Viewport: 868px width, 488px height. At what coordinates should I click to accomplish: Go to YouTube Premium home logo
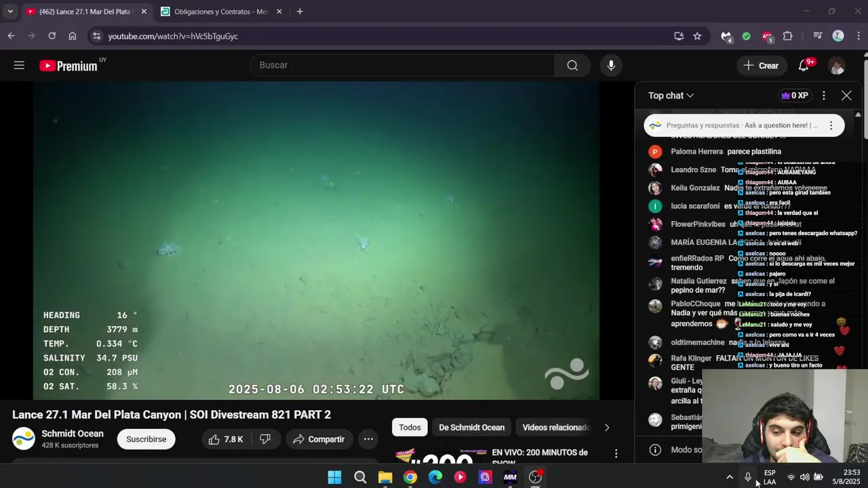coord(68,66)
